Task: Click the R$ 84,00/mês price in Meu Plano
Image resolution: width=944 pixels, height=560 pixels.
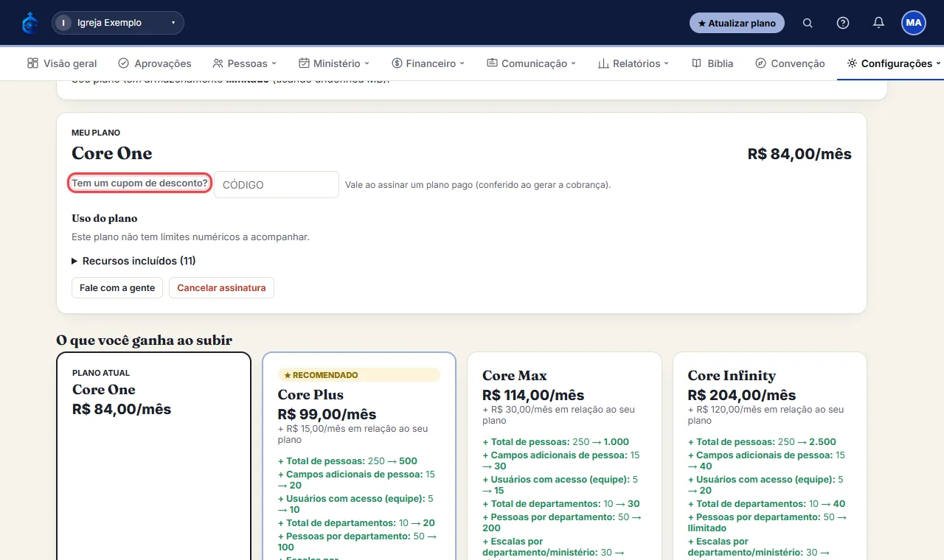Action: point(799,154)
